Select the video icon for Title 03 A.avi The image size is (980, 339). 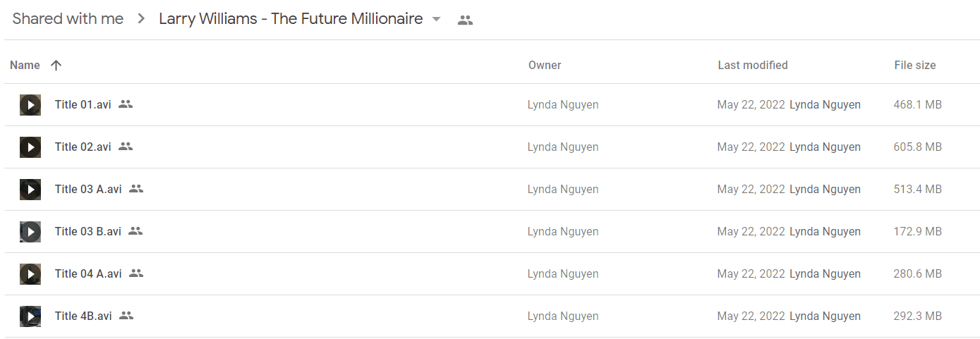point(30,190)
